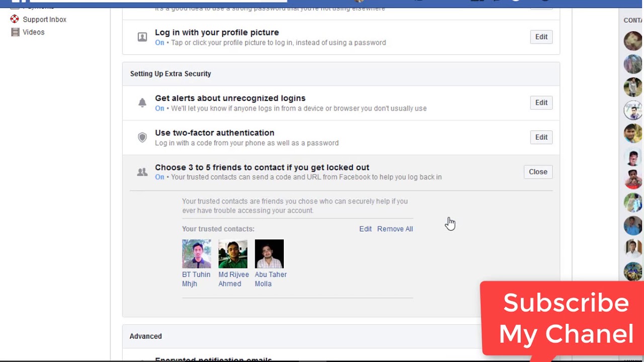This screenshot has height=362, width=644.
Task: Edit alerts about unrecognized logins
Action: point(541,103)
